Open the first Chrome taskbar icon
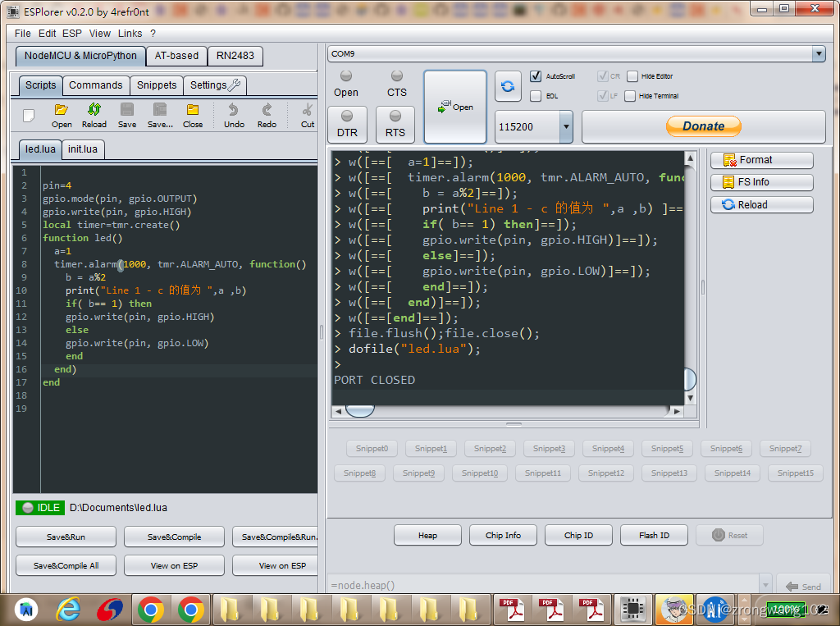 coord(151,610)
